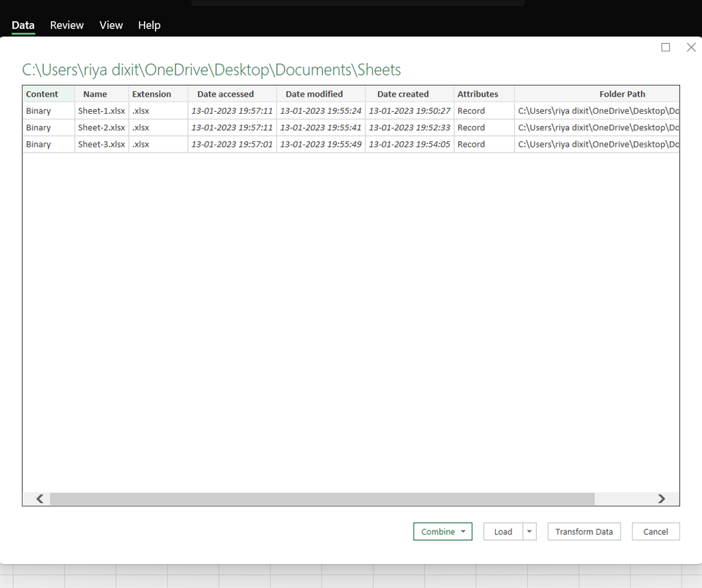Click the folder path cell for Sheet-1.xlsx
The image size is (702, 588).
(597, 111)
